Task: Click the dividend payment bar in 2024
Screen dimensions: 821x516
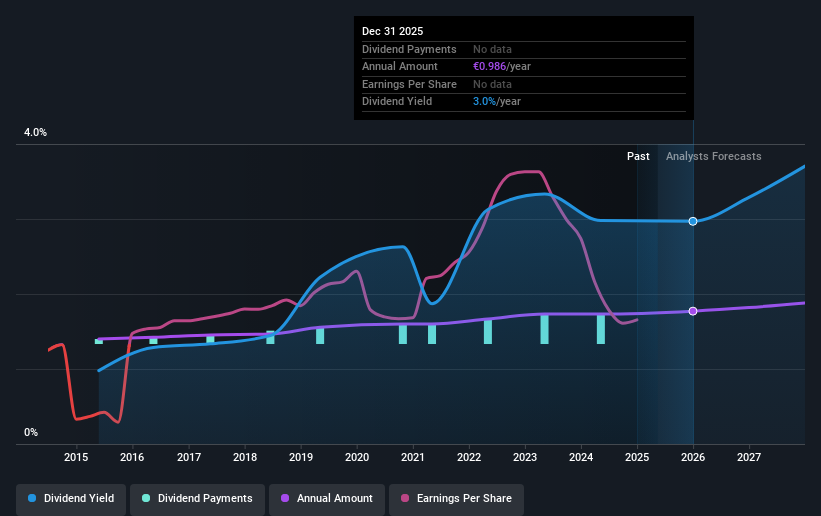Action: pyautogui.click(x=601, y=330)
